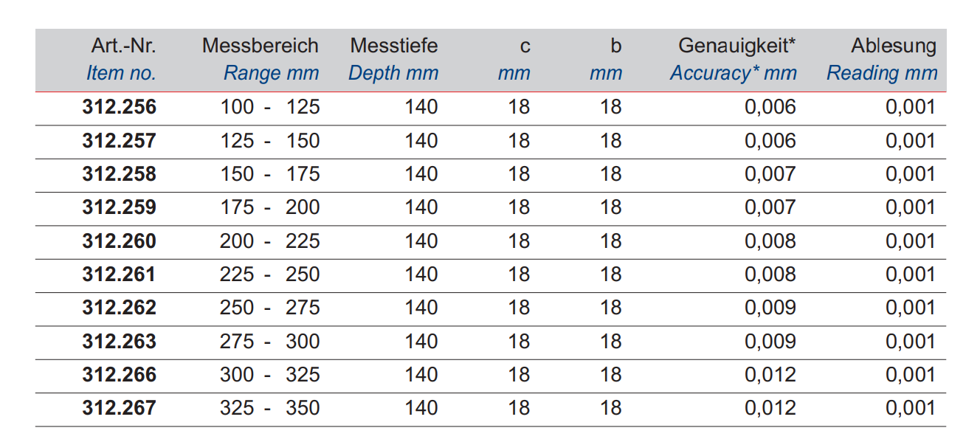Click item number 312.260
This screenshot has width=980, height=442.
coord(120,241)
